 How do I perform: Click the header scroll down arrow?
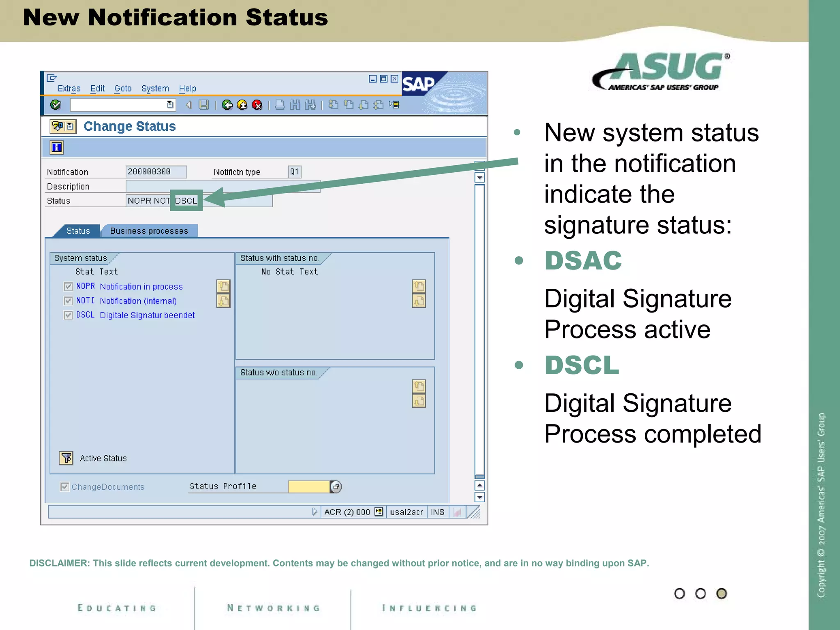pos(479,178)
